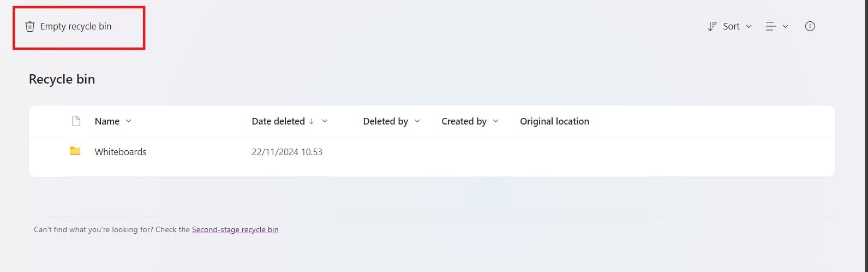Screen dimensions: 868x272
Task: Open the details info pane icon
Action: click(x=810, y=26)
